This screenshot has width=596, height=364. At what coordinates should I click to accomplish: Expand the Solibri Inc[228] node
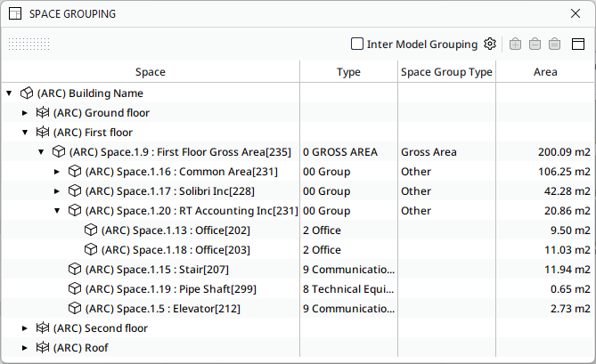click(57, 191)
